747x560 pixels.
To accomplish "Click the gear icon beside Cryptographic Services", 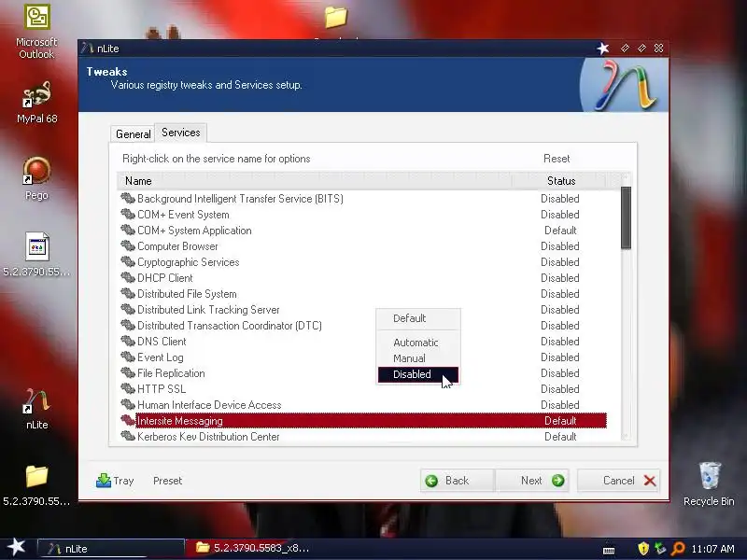I will (x=128, y=261).
